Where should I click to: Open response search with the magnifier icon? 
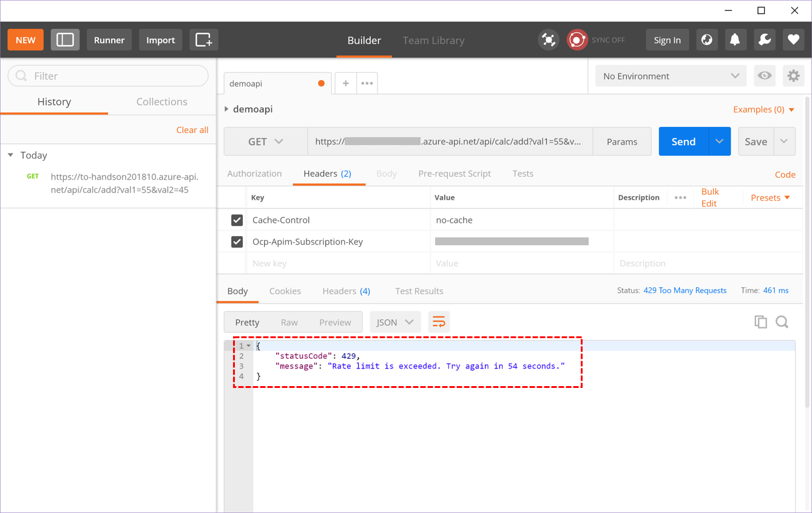(x=782, y=322)
